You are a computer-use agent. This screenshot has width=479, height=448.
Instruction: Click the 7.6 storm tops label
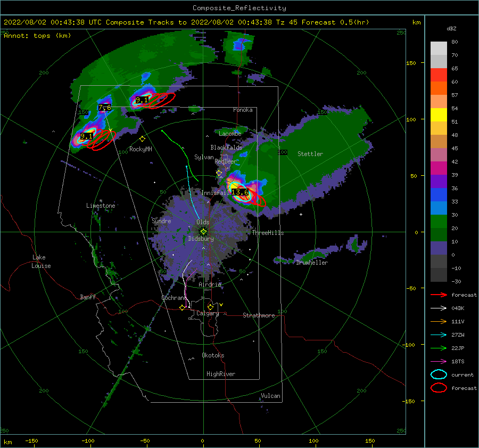(x=105, y=107)
